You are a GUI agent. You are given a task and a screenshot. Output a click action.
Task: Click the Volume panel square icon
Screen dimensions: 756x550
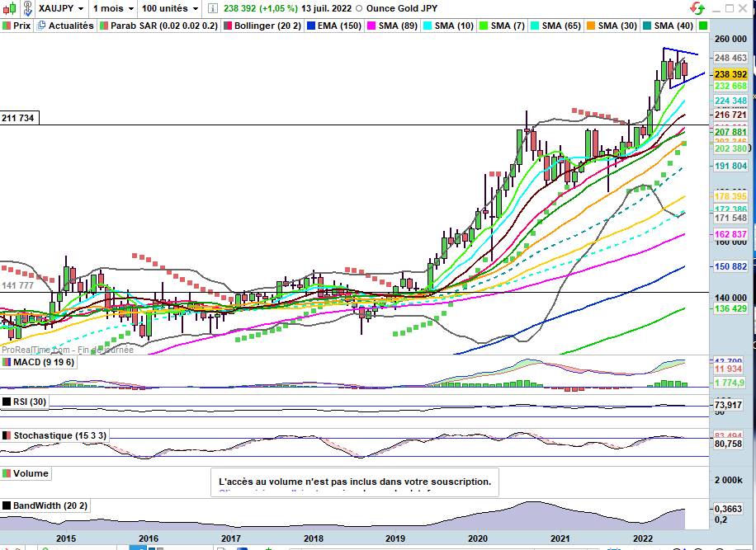coord(7,473)
